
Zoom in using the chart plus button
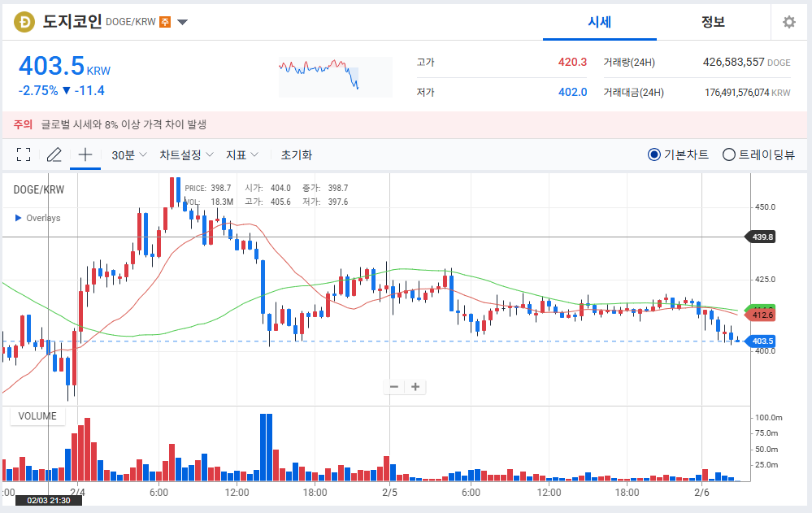click(415, 386)
